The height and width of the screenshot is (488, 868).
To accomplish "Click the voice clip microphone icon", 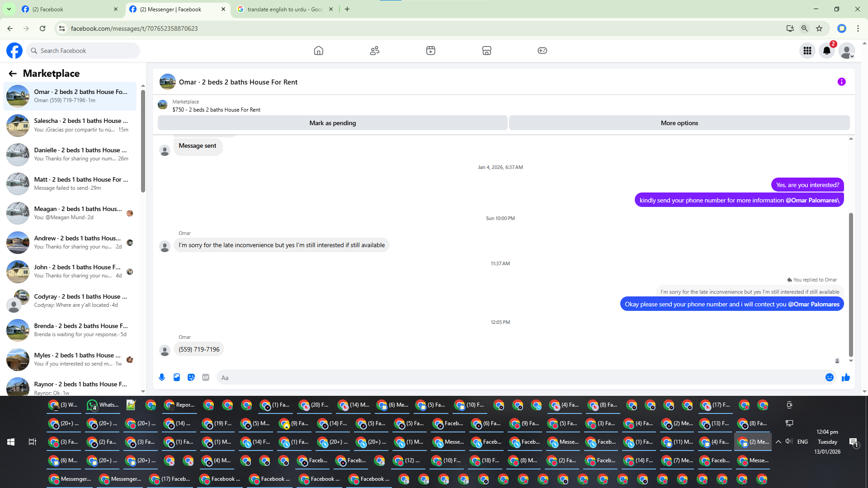I will [162, 377].
